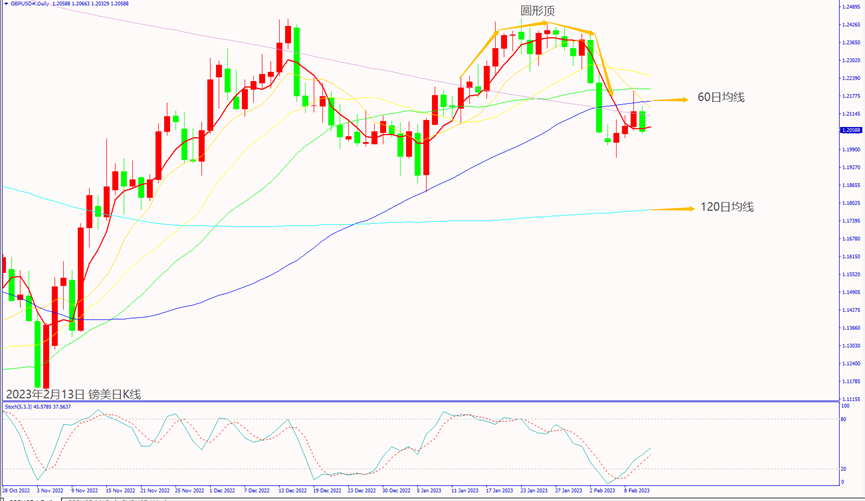Select the 28 Oct 2022 date label
Screen dimensions: 865x501
point(16,491)
